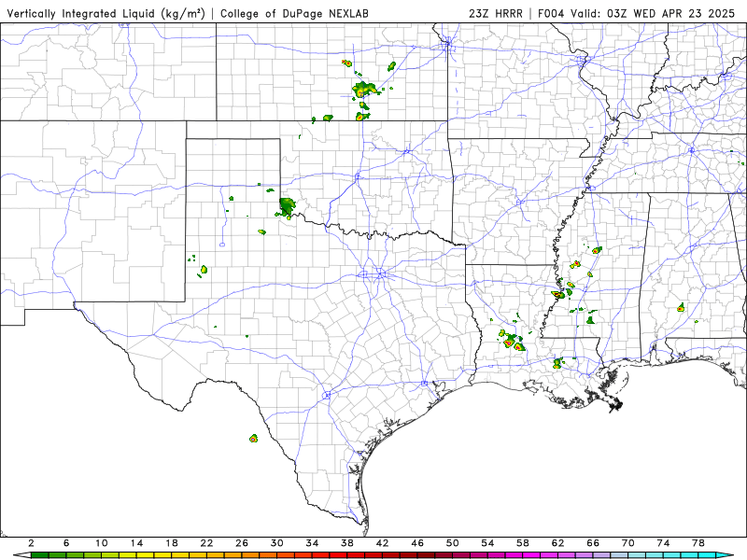Click the "College of DuPage NEXLAB" label

[294, 13]
